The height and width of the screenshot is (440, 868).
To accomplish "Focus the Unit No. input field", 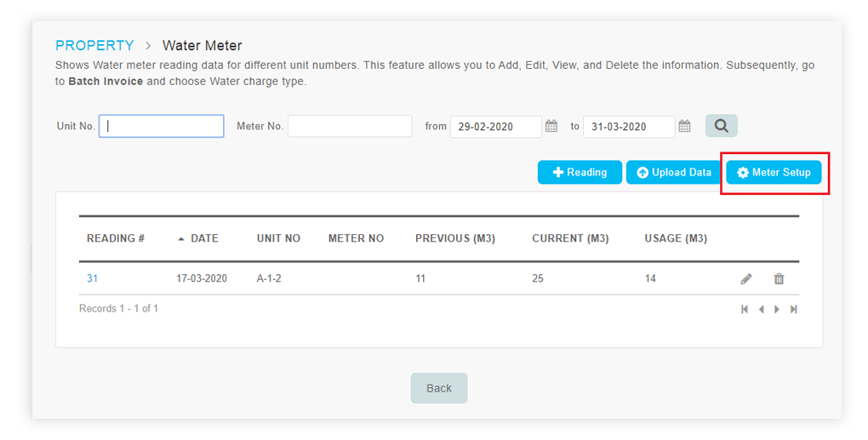I will point(161,126).
